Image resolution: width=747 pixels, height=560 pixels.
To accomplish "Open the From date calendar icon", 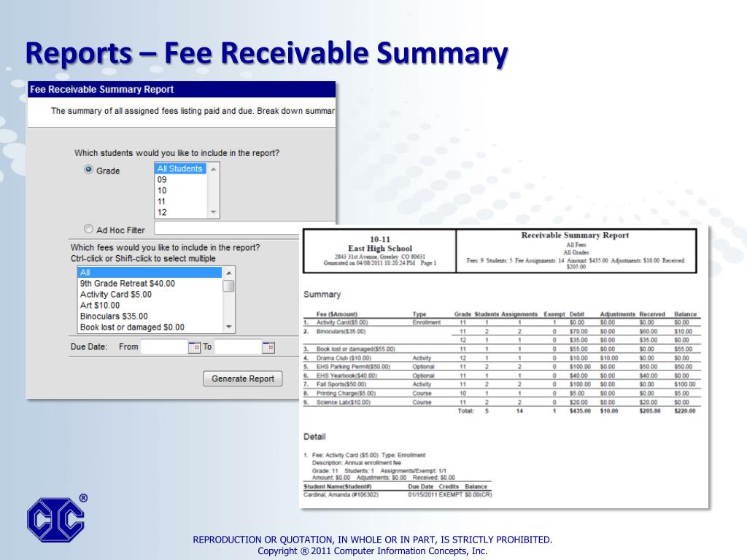I will pos(194,347).
